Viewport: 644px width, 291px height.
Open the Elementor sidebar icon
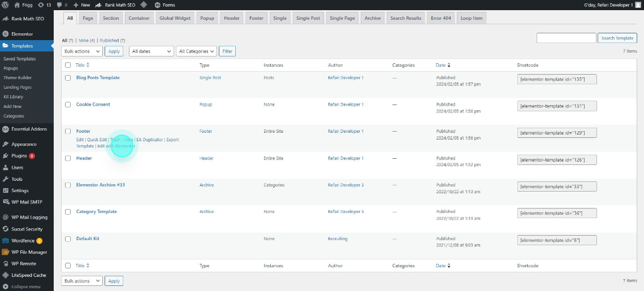(x=5, y=34)
